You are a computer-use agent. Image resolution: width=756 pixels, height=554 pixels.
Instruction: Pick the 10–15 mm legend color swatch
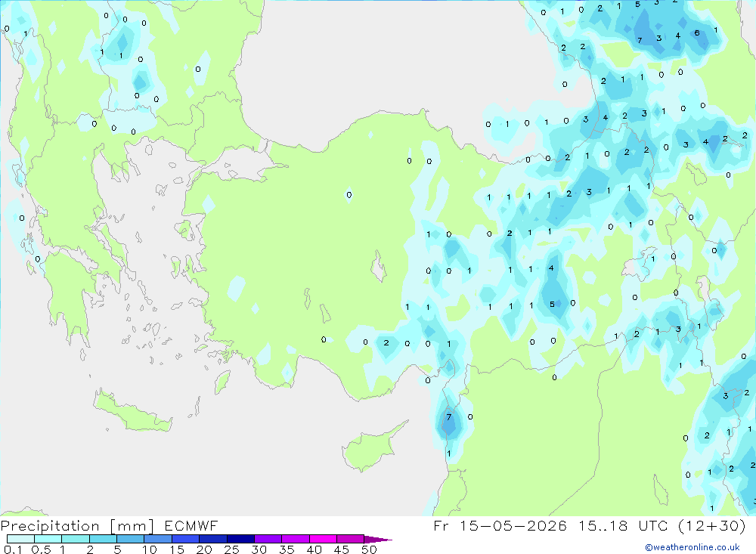pyautogui.click(x=158, y=539)
